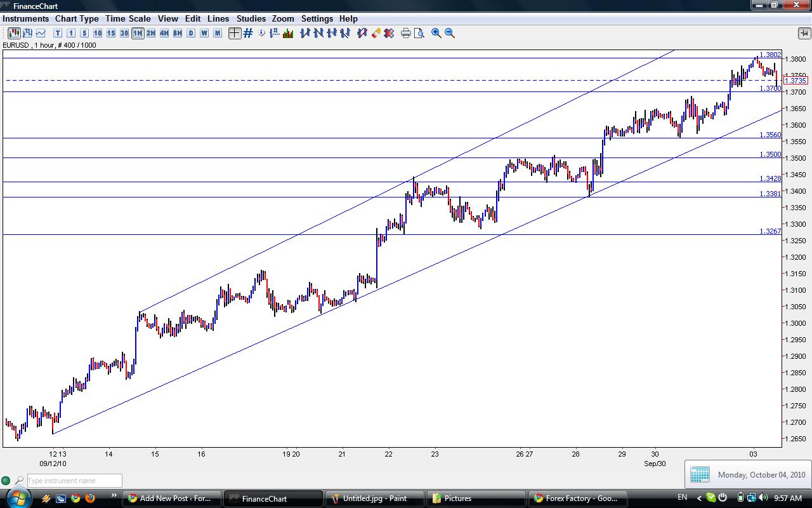Click the collapse panel icon at top right
This screenshot has height=508, width=812.
point(804,33)
